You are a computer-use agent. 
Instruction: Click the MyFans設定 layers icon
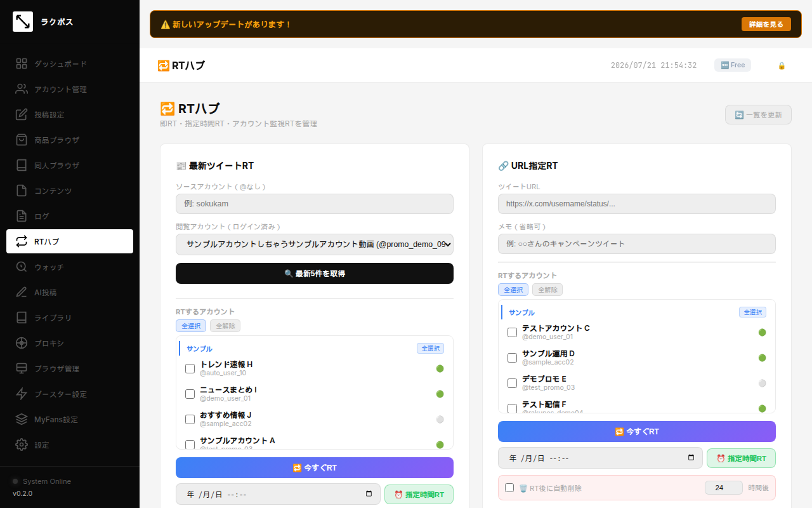point(22,419)
